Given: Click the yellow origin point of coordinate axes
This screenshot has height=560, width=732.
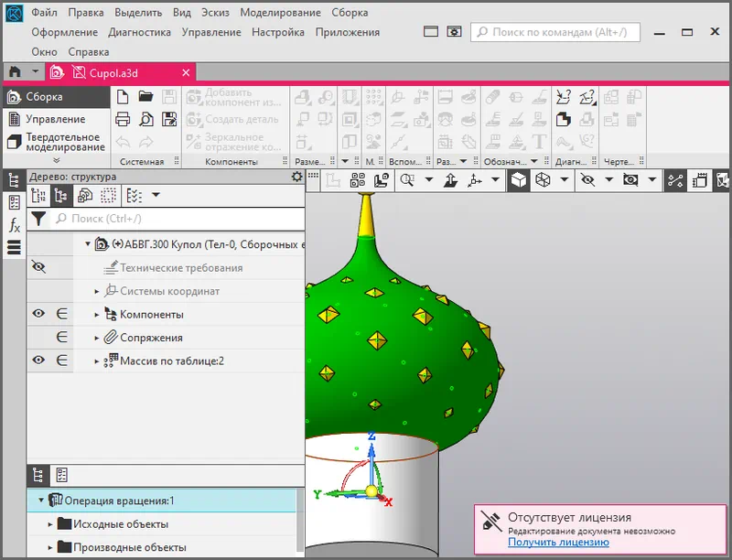Looking at the screenshot, I should pyautogui.click(x=371, y=491).
